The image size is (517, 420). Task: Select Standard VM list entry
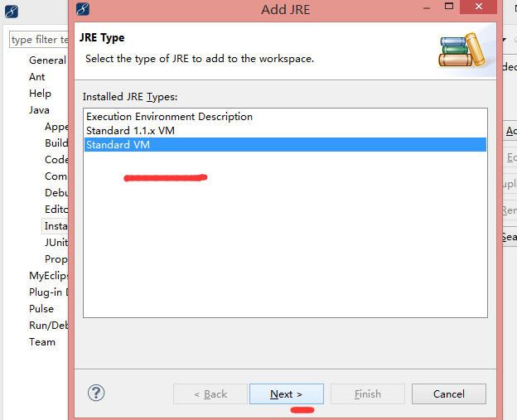(285, 145)
